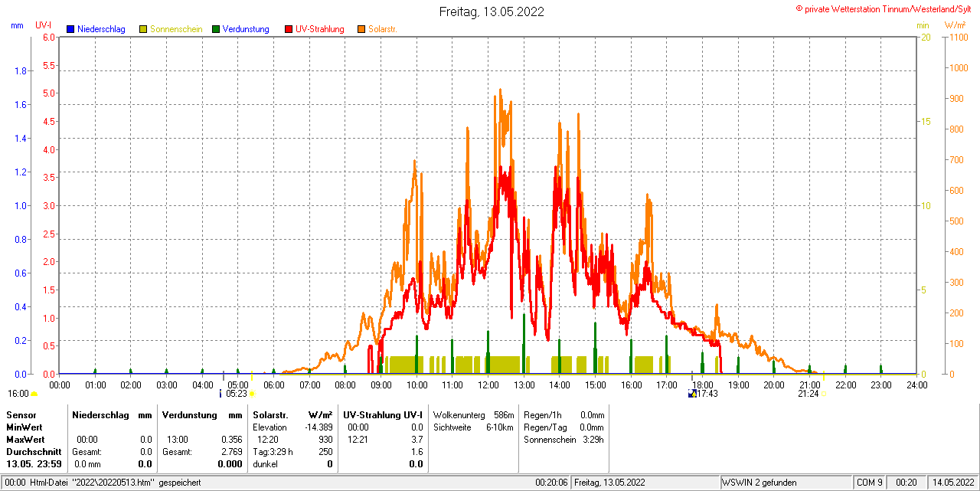980x491 pixels.
Task: Click the moon icon beside 17:43
Action: click(x=693, y=394)
